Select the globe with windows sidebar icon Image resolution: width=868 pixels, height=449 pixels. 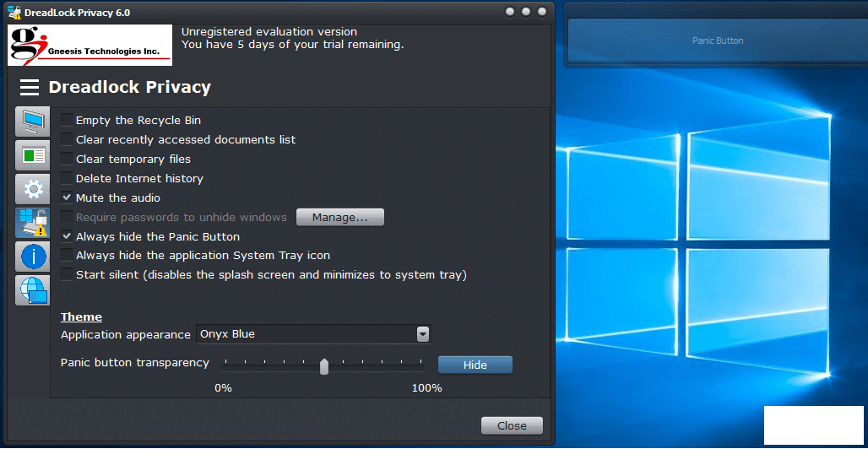point(33,290)
